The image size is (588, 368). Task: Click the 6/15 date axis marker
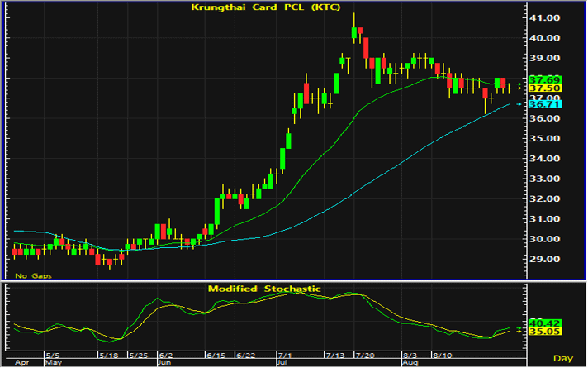[x=216, y=356]
